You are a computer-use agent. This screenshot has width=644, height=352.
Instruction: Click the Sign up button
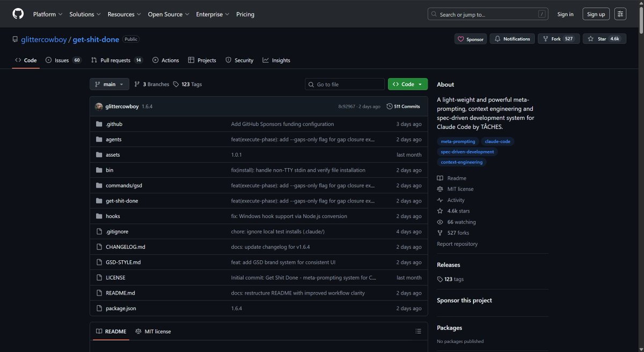[596, 14]
